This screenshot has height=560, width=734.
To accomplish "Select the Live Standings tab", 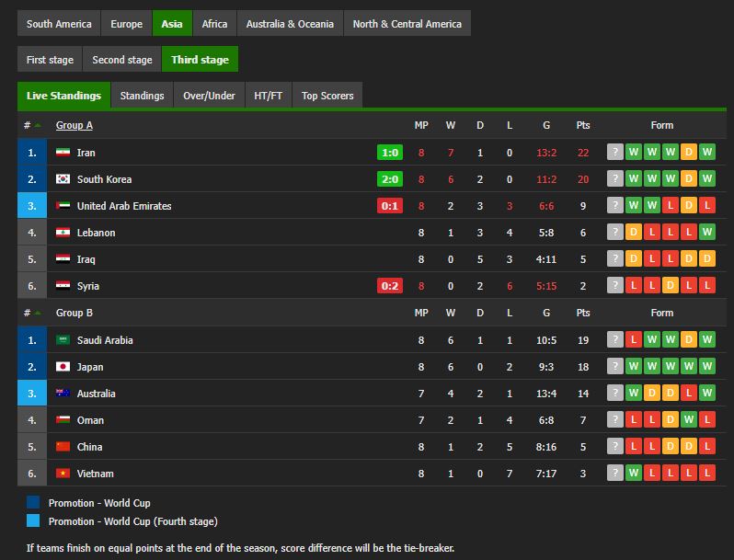I will coord(63,96).
